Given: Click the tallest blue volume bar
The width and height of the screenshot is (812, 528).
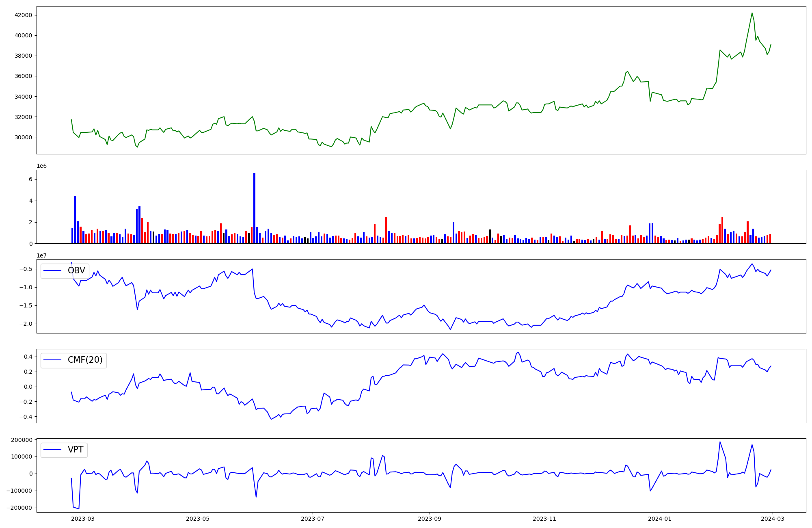Looking at the screenshot, I should tap(254, 208).
